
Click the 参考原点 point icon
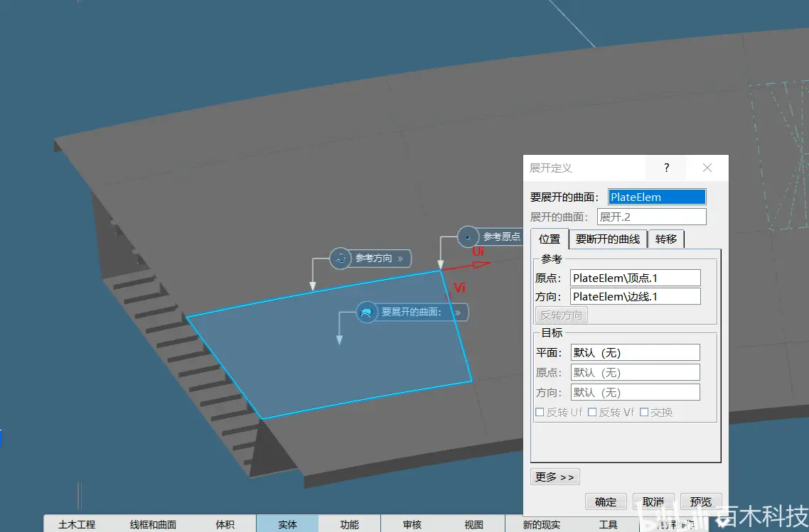[x=468, y=237]
